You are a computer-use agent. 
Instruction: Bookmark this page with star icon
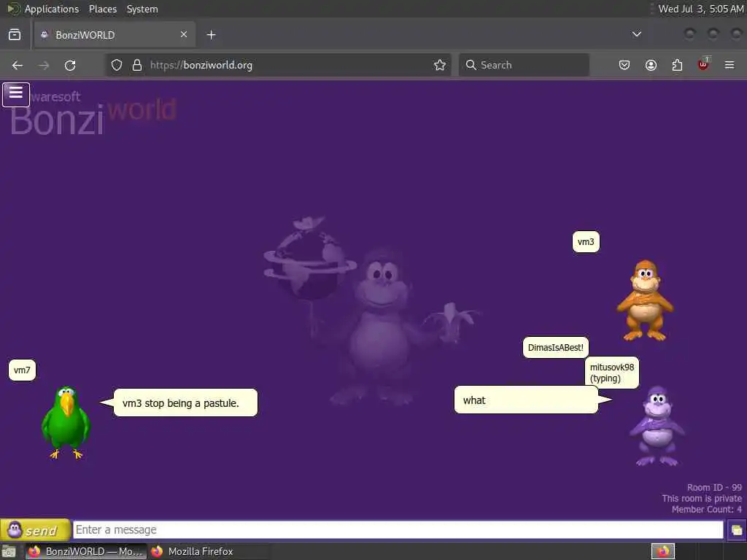[440, 65]
